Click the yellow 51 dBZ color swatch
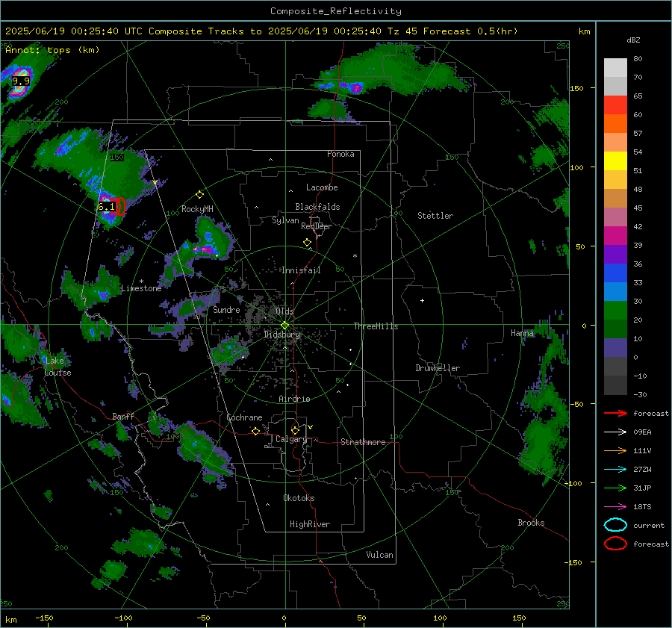The height and width of the screenshot is (628, 672). click(x=615, y=161)
